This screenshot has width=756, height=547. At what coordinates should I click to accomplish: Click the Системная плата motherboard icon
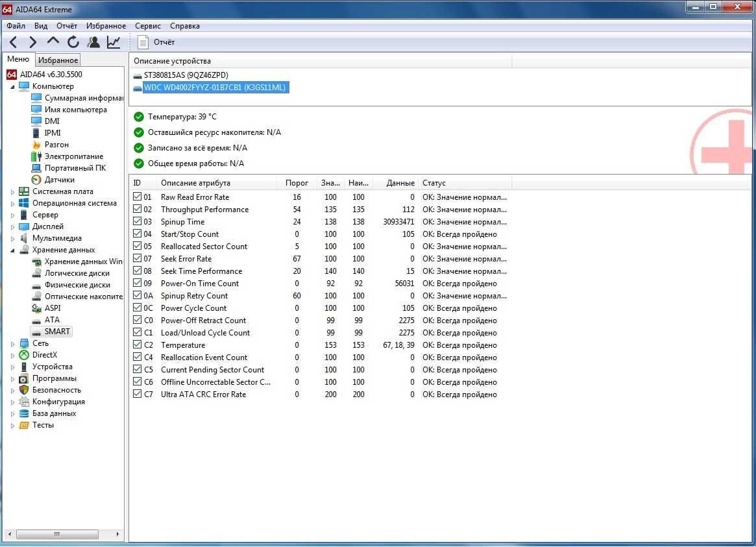24,191
